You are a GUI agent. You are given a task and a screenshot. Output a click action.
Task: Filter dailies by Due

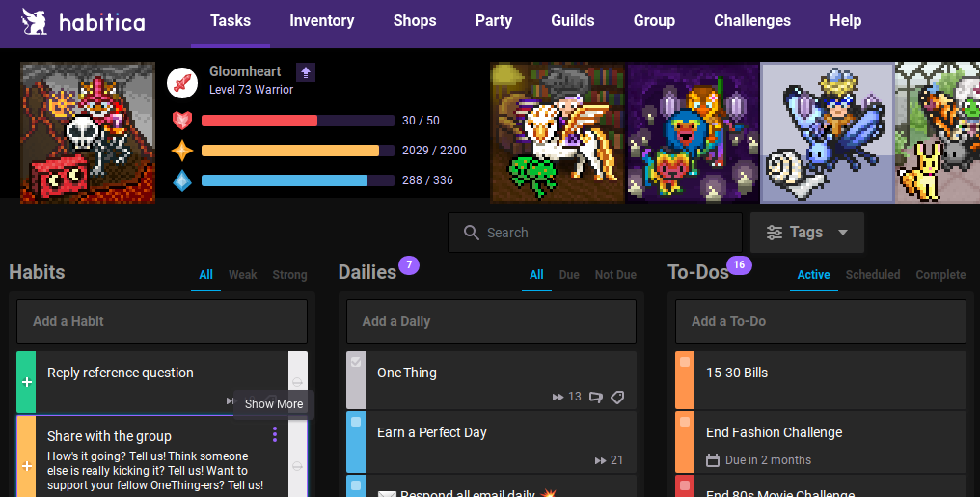click(x=569, y=275)
